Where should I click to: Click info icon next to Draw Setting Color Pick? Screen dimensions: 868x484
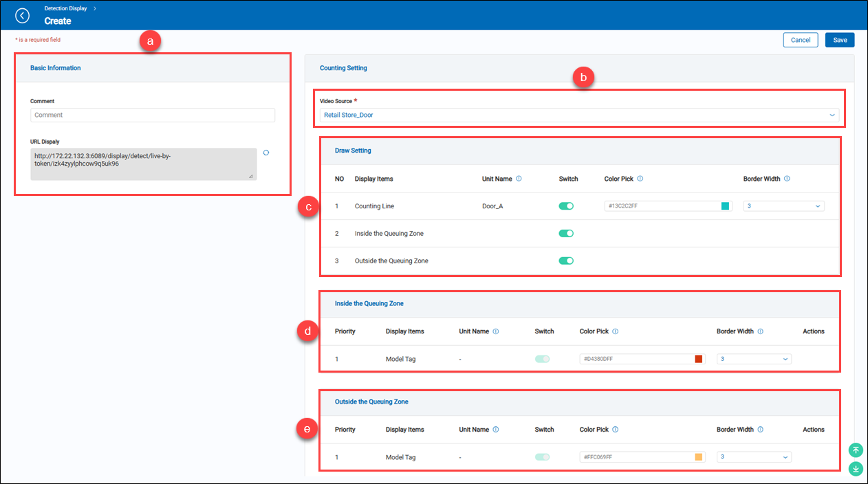(640, 179)
